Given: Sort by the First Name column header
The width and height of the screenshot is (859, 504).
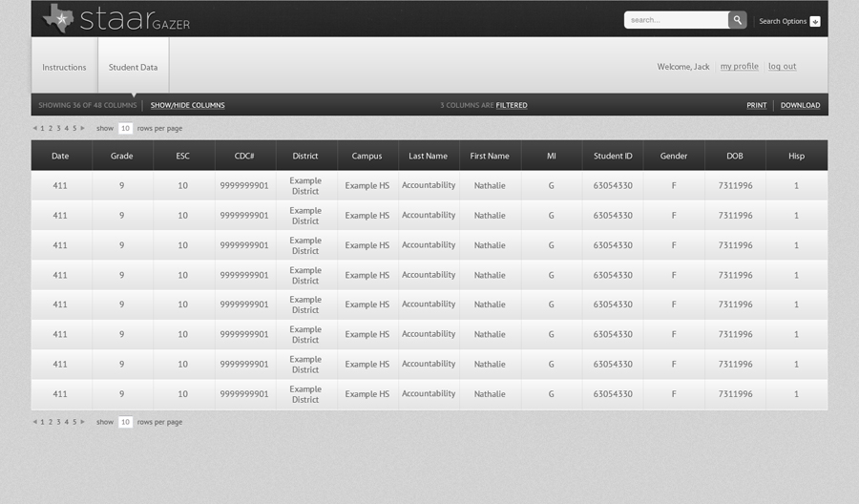Looking at the screenshot, I should pyautogui.click(x=490, y=156).
